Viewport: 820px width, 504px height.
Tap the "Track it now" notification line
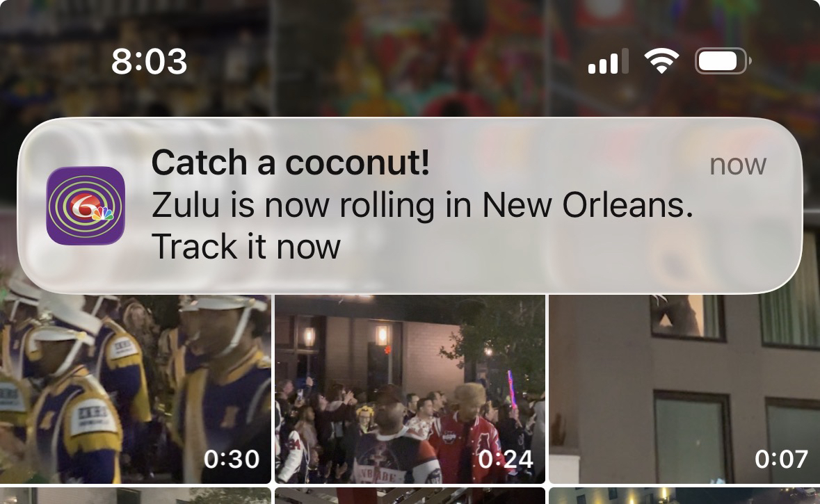pyautogui.click(x=246, y=247)
